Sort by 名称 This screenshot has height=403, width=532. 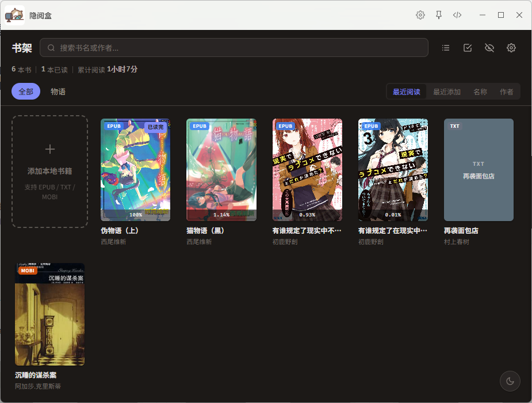click(x=480, y=92)
